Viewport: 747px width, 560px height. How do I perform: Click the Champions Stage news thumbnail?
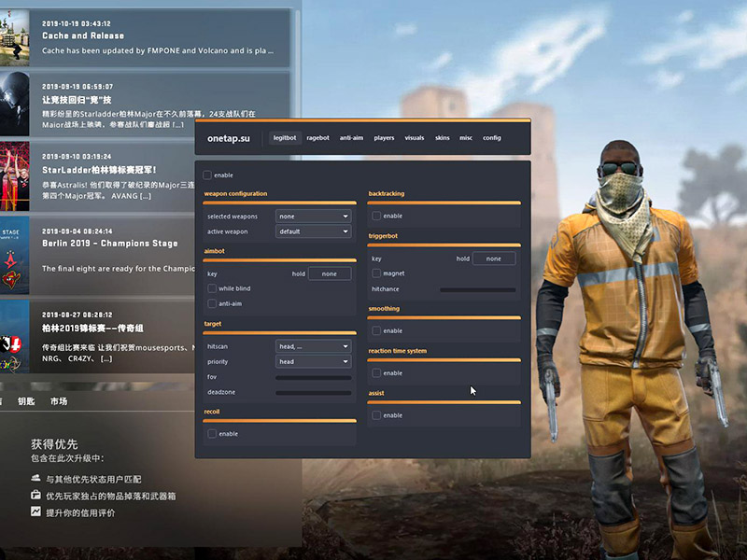pos(14,256)
